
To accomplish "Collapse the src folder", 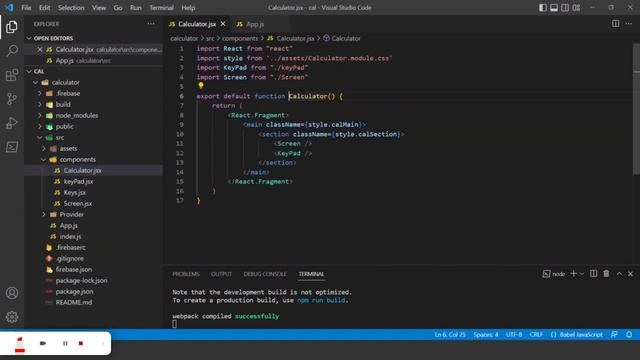I will tap(40, 137).
